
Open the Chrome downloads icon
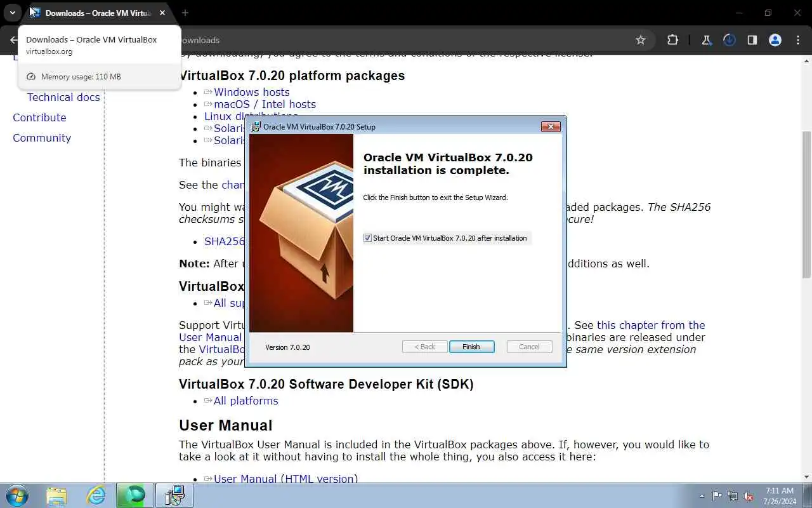click(x=729, y=40)
